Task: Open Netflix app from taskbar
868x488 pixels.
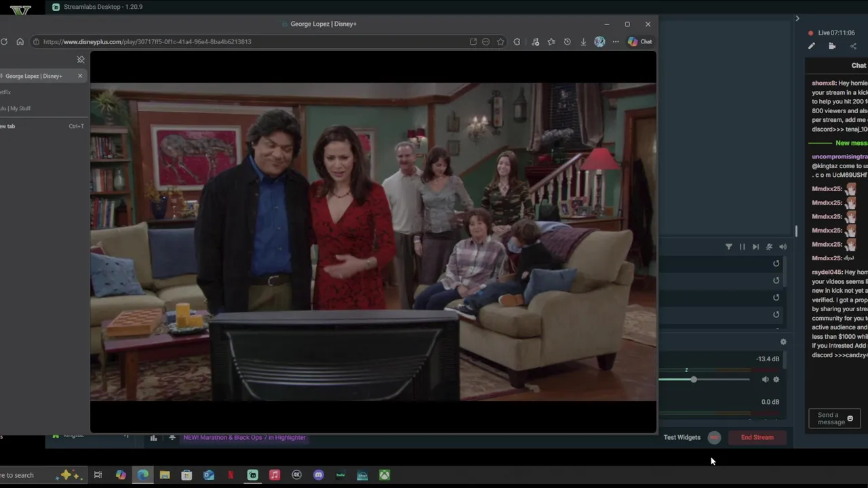Action: [x=231, y=475]
